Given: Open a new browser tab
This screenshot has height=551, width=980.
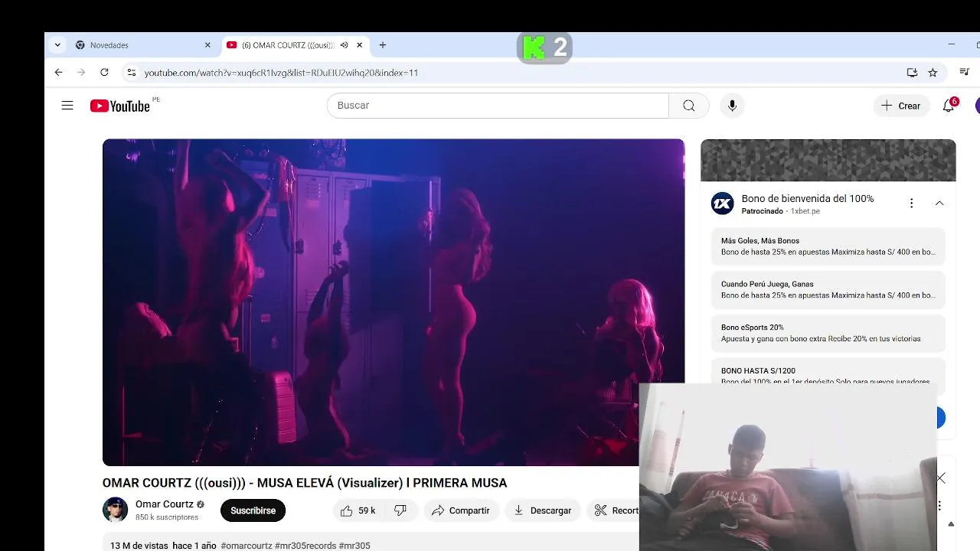Looking at the screenshot, I should click(x=383, y=45).
